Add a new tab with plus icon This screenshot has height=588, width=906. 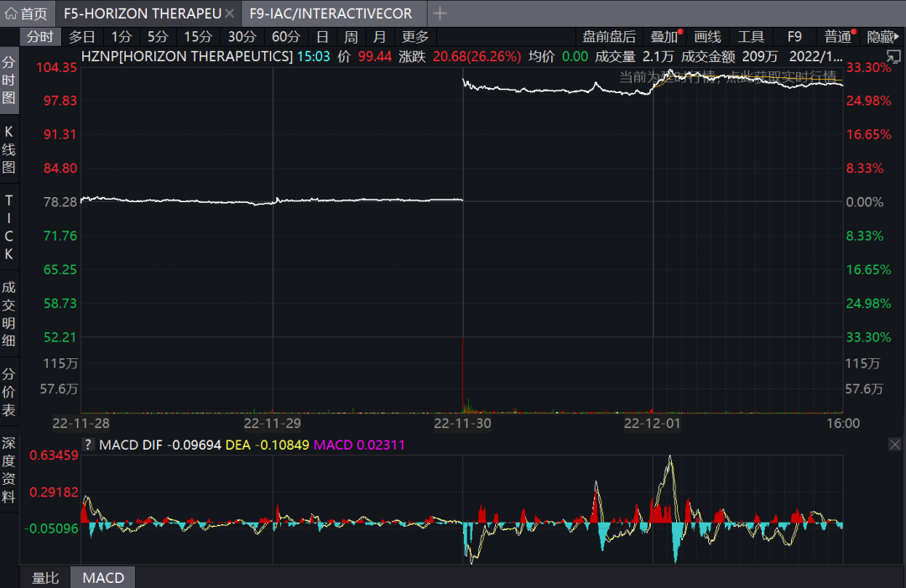440,13
